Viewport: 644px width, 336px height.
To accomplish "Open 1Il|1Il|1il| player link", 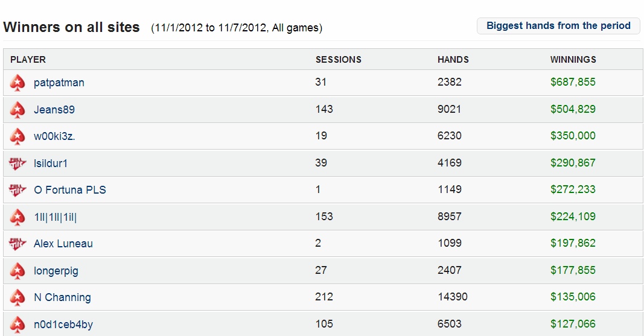I will point(55,217).
